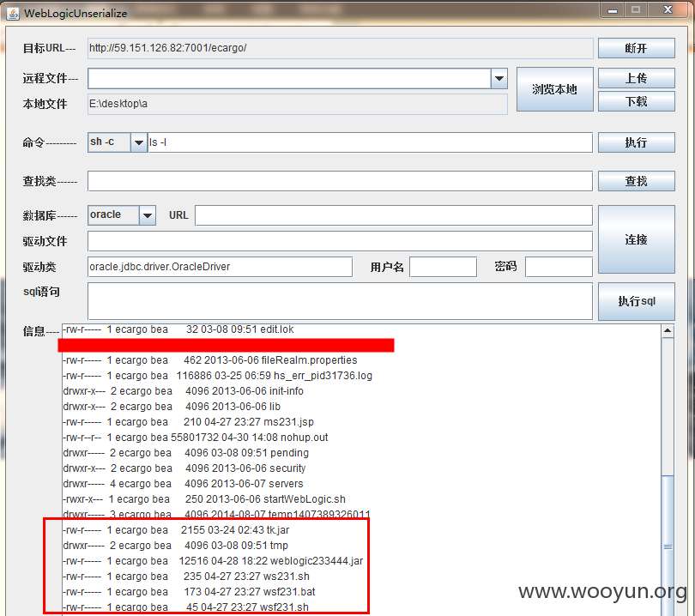Screen dimensions: 695x616
Task: Close the WebLogicUnserialize window
Action: (668, 10)
